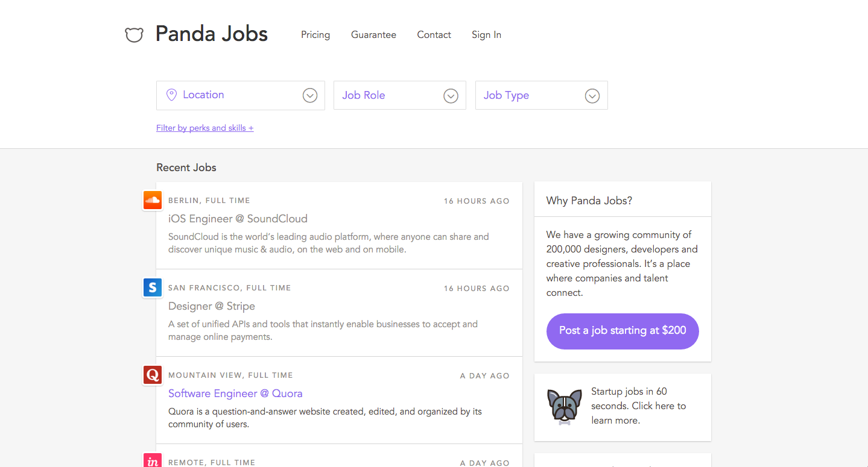
Task: Select Sign In in the header
Action: (x=486, y=35)
